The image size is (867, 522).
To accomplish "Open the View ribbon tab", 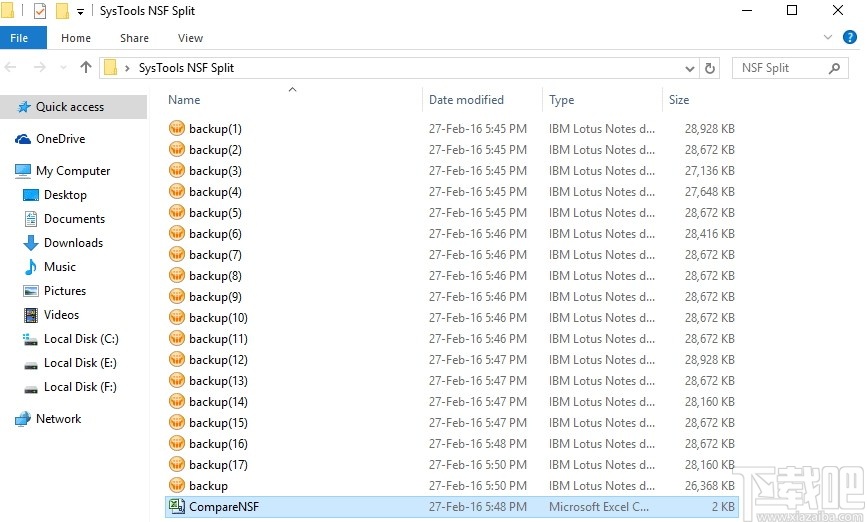I will click(190, 38).
